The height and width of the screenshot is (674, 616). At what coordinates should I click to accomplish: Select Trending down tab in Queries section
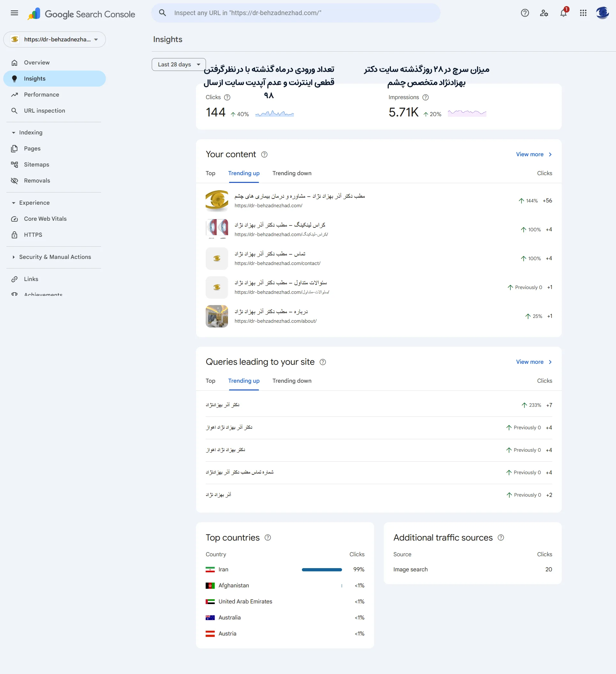pyautogui.click(x=292, y=381)
